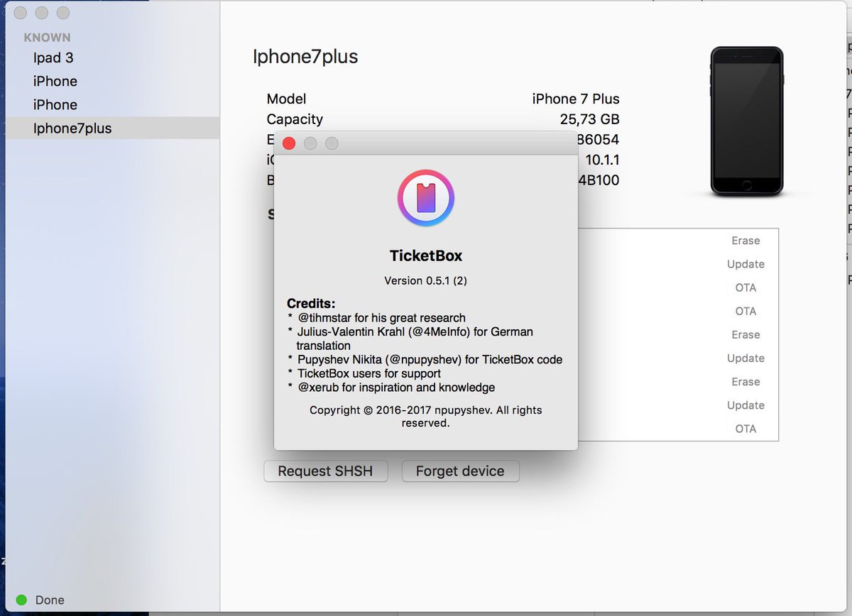This screenshot has width=852, height=616.
Task: Select the iPhone entry directly below Ipad 3
Action: tap(55, 81)
